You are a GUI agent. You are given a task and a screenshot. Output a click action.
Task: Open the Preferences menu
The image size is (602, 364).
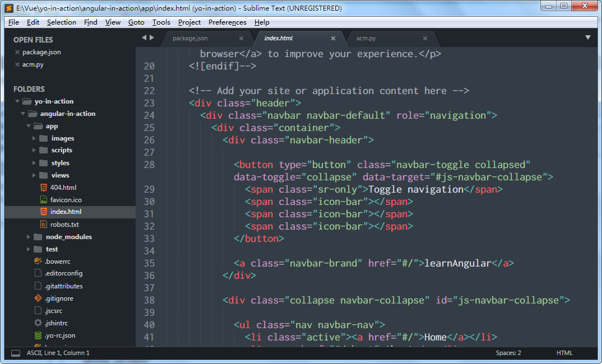[x=227, y=22]
